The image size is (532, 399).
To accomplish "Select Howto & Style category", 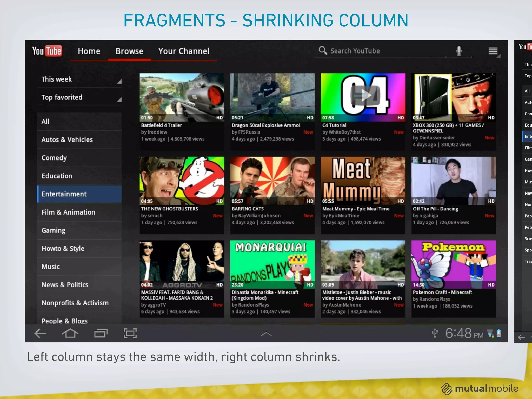I will [79, 249].
